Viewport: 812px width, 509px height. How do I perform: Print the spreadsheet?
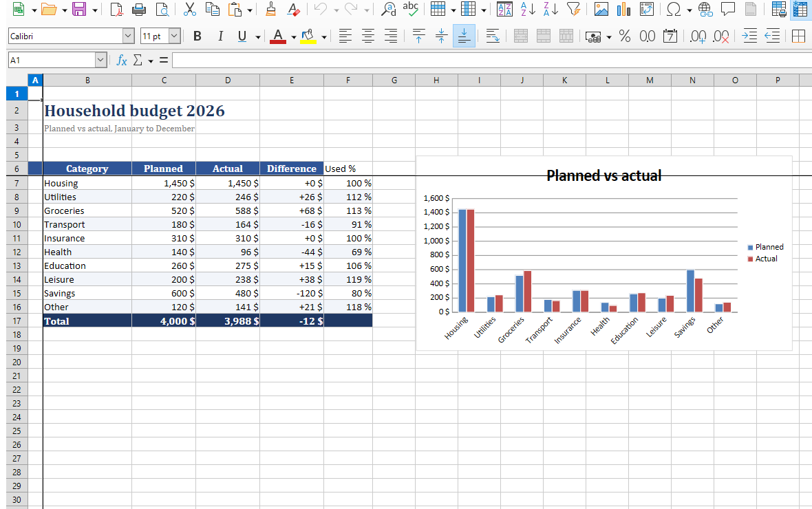coord(139,9)
